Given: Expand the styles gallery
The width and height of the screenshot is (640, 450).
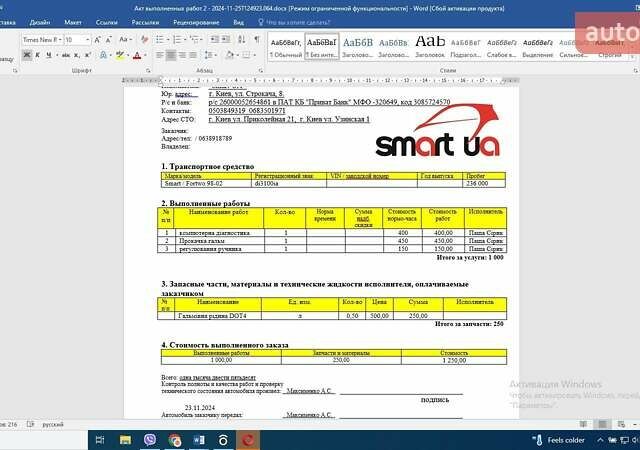Looking at the screenshot, I should coord(634,56).
